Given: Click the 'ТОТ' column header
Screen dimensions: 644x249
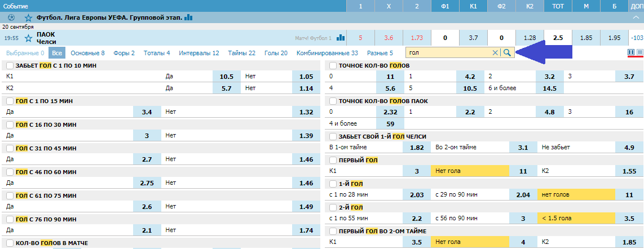Looking at the screenshot, I should (x=558, y=6).
